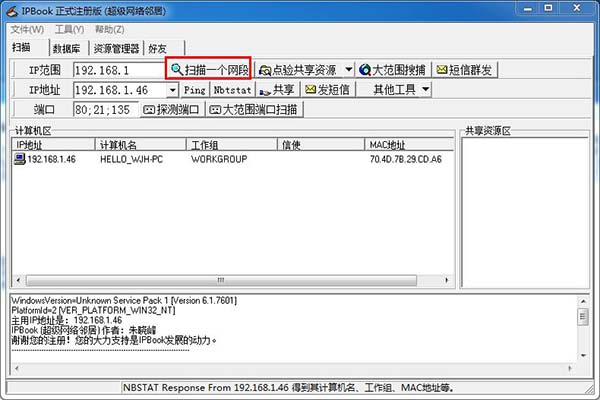Open the 工具(Y) menu
Screen dimensions: 600x400
click(x=70, y=29)
